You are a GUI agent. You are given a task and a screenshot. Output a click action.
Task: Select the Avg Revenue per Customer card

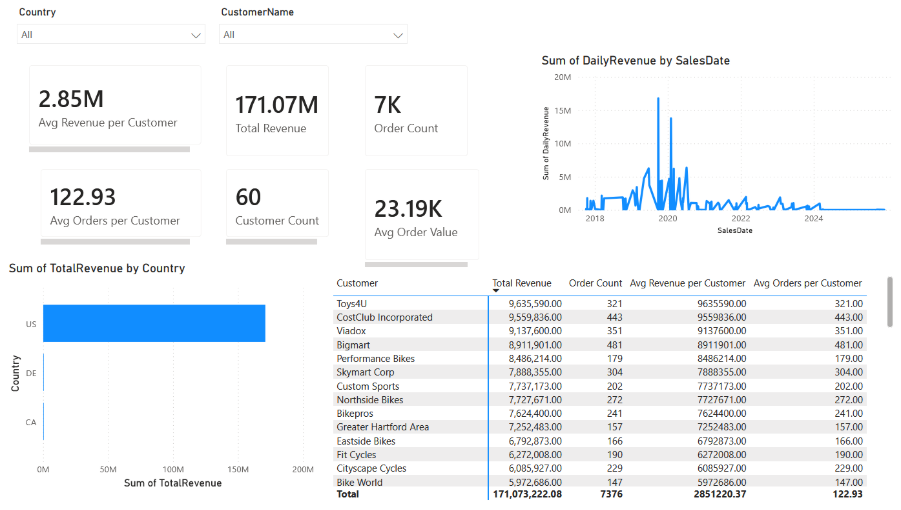tap(115, 105)
